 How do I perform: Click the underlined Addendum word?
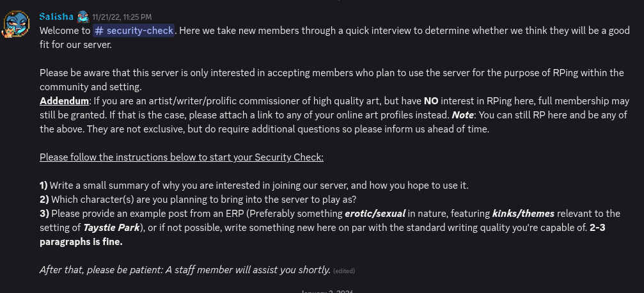click(x=63, y=101)
